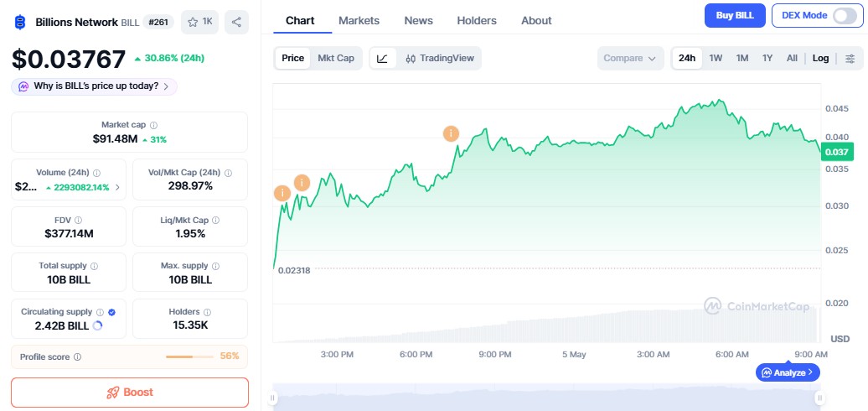Expand Volume (24h) details arrow
The height and width of the screenshot is (411, 868).
pos(117,187)
